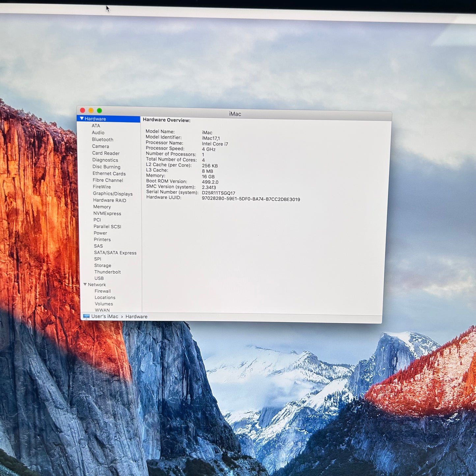
Task: Click the Hardware Overview heading
Action: [x=167, y=120]
